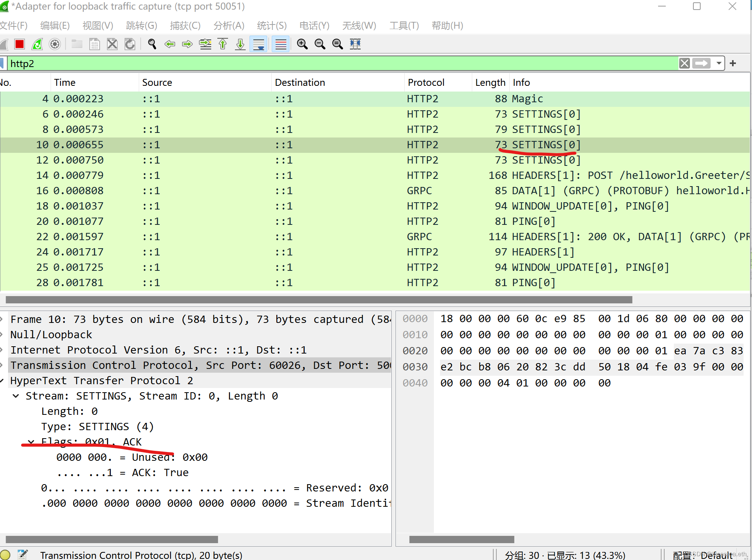Viewport: 752px width, 560px height.
Task: Select packet 22 200 OK row
Action: click(x=375, y=237)
